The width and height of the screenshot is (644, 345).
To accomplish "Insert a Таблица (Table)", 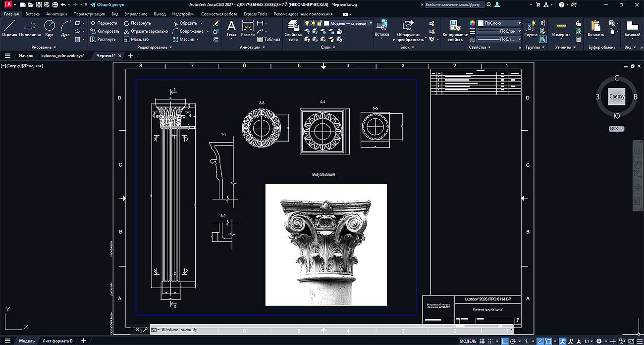I will tap(268, 39).
